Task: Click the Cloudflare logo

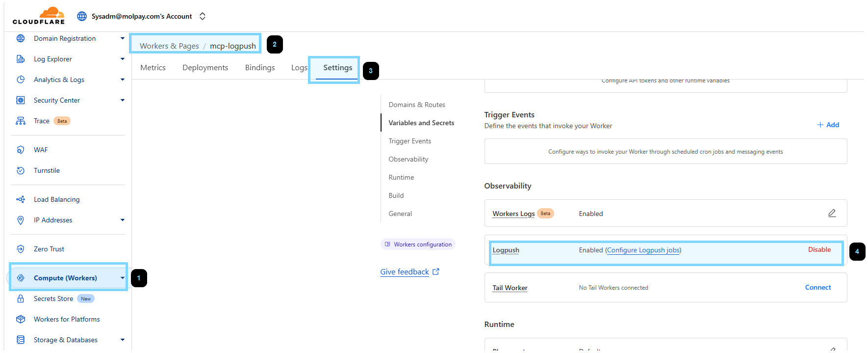Action: (x=39, y=16)
